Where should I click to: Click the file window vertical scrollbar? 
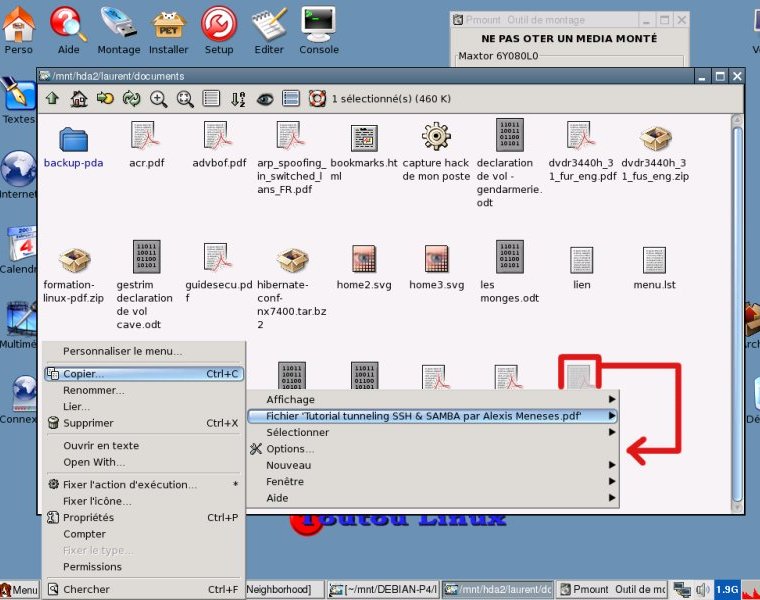(737, 300)
